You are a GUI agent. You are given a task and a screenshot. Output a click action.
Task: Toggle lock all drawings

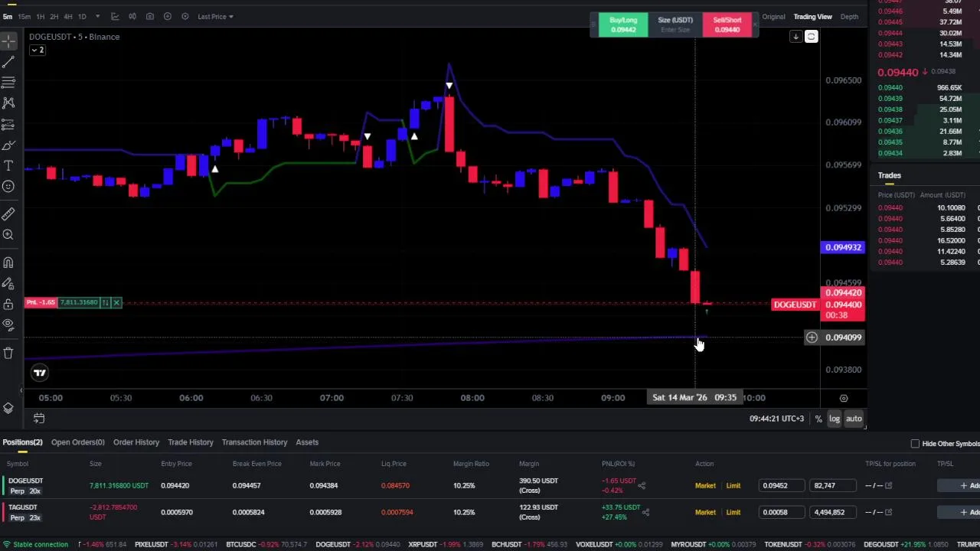point(8,305)
